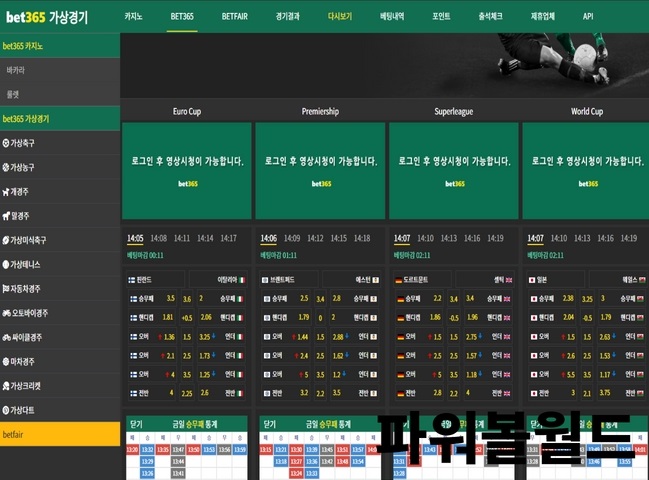Select bet365 가상경기 sidebar header

[60, 119]
